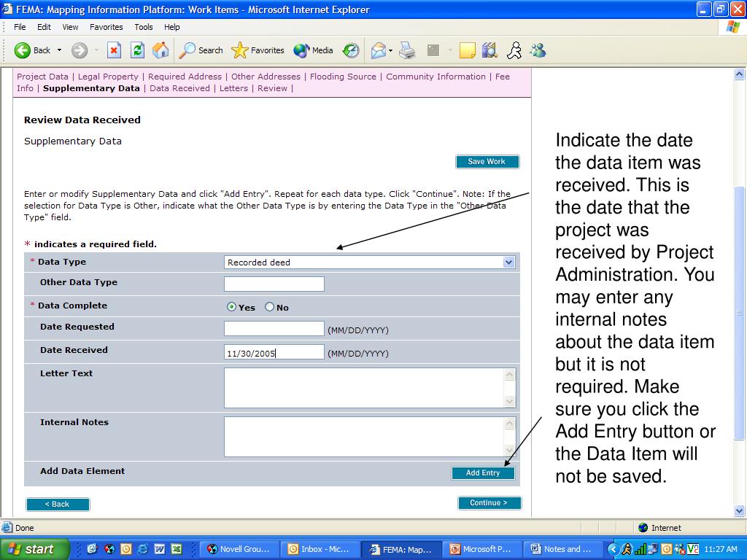The width and height of the screenshot is (747, 560).
Task: Switch to the Novell GroupWise taskbar window
Action: coord(239,549)
